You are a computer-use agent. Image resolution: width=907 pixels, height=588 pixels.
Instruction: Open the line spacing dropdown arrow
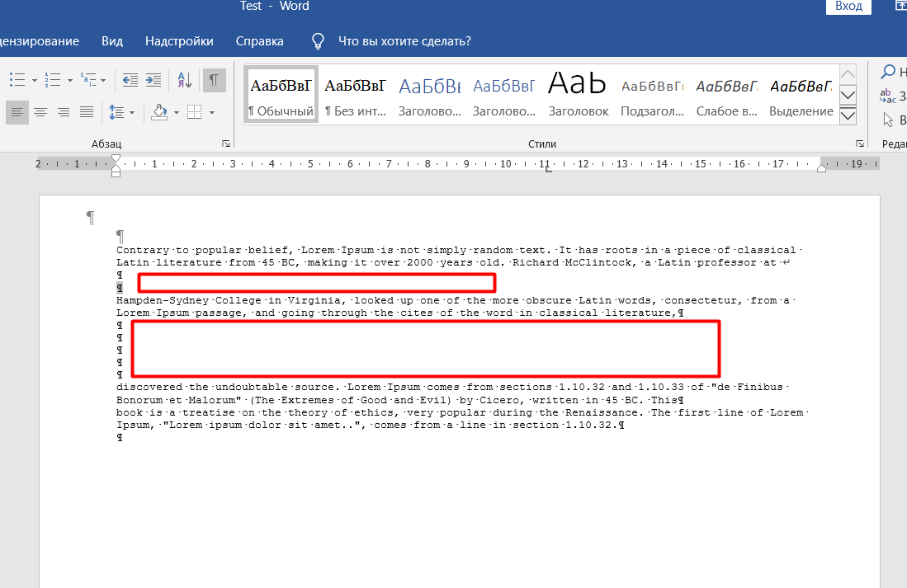point(132,112)
